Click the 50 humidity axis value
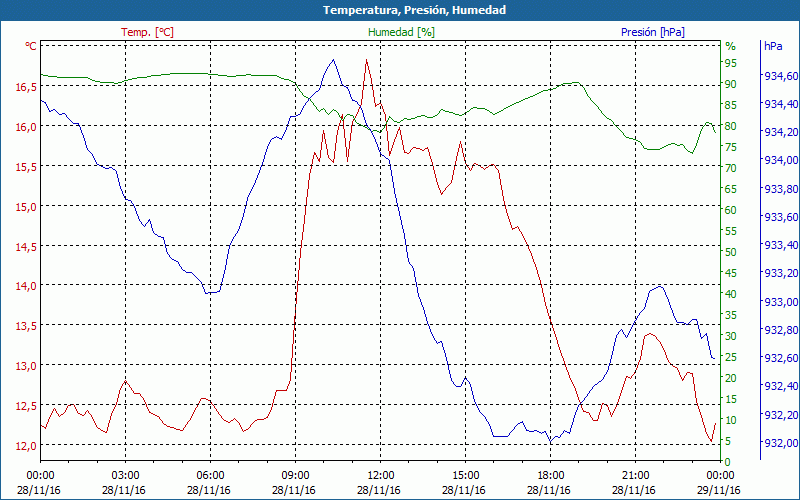The height and width of the screenshot is (500, 800). click(731, 252)
